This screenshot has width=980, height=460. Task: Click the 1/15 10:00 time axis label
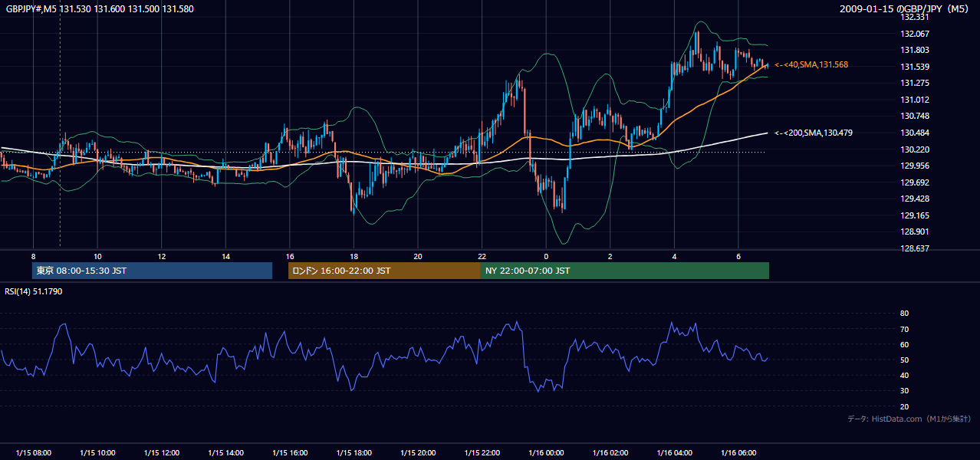97,453
